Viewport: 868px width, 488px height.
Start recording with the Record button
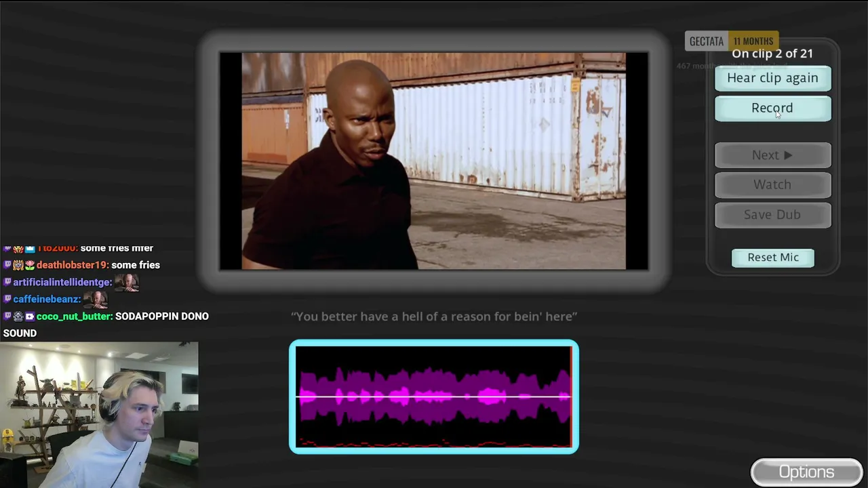pos(772,108)
